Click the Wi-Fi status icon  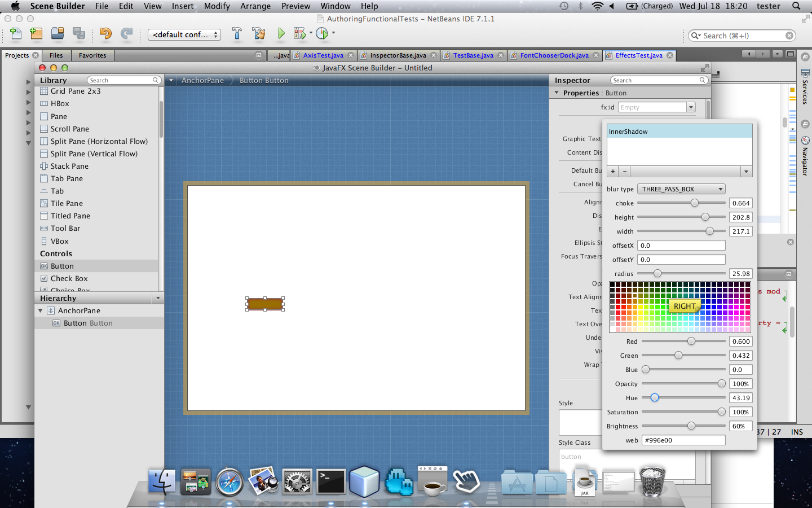pos(597,6)
